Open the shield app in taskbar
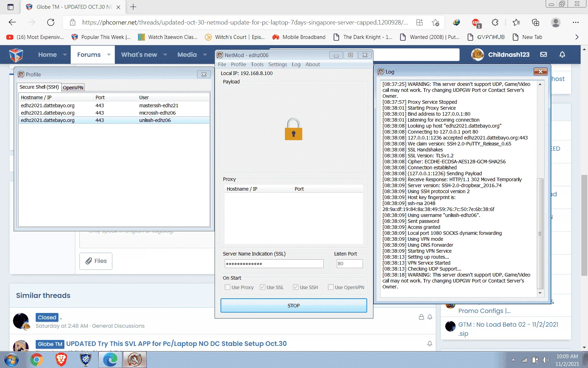588x368 pixels. point(86,360)
